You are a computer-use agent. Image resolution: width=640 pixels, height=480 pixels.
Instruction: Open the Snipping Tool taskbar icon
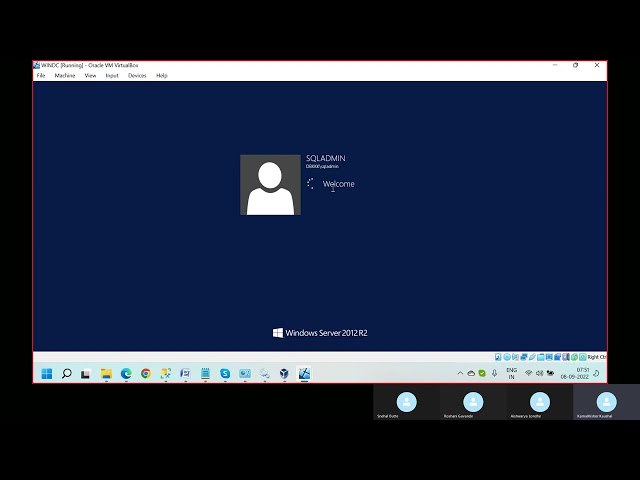[166, 373]
